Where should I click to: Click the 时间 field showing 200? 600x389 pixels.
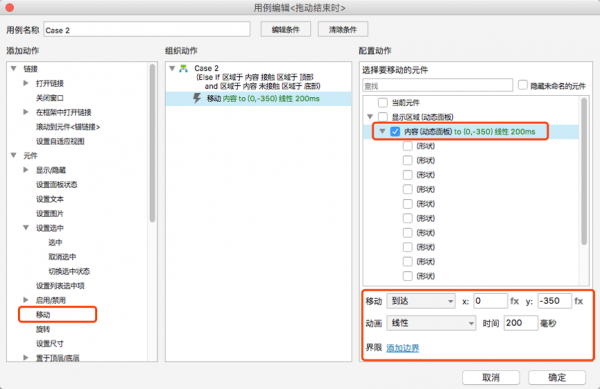click(x=521, y=323)
